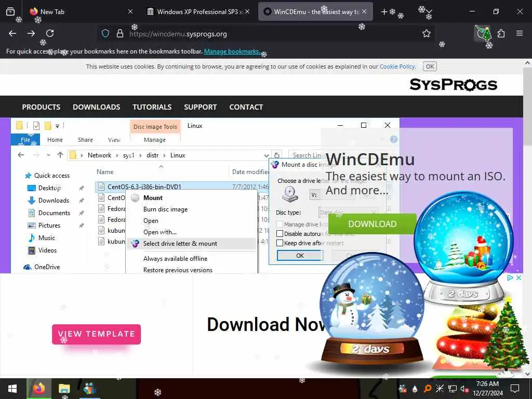Open the Christmas tree extension icon
The width and height of the screenshot is (532, 399).
(483, 33)
